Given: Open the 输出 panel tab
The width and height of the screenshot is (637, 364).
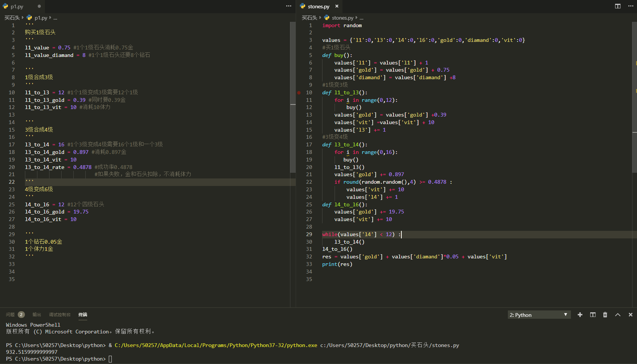Looking at the screenshot, I should coord(37,315).
